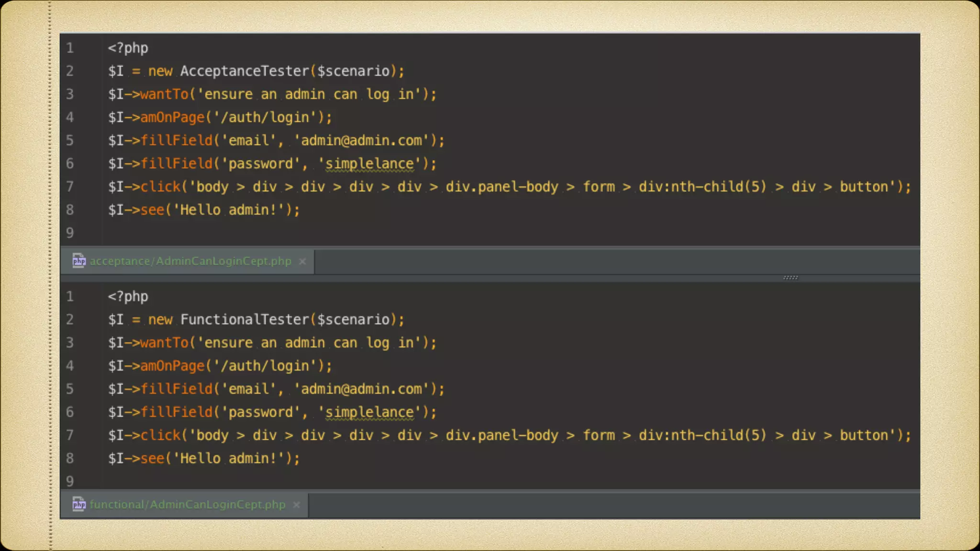Click the PHP file icon on functional tab
Screen dimensions: 980x551
coord(79,504)
